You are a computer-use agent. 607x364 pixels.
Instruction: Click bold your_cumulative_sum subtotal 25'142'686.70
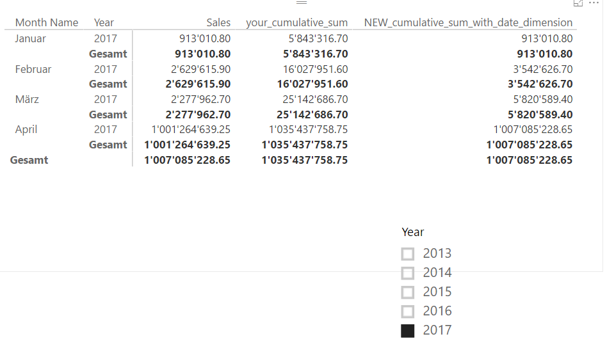[312, 115]
